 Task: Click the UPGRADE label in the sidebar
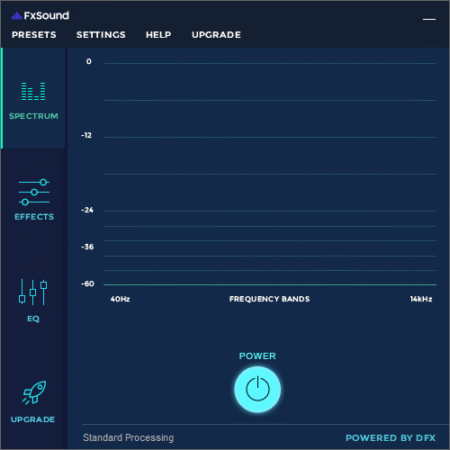click(x=33, y=419)
